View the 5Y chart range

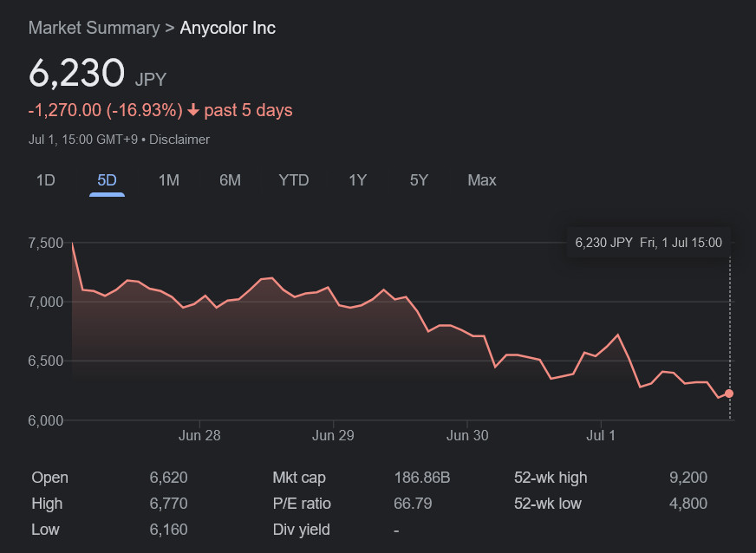tap(419, 180)
